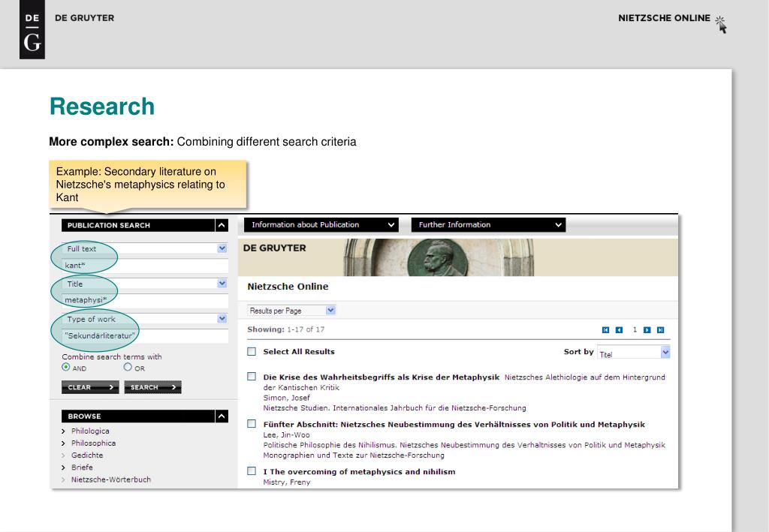Click the De Gruyter DE G logo
Viewport: 769px width, 532px height.
[32, 29]
